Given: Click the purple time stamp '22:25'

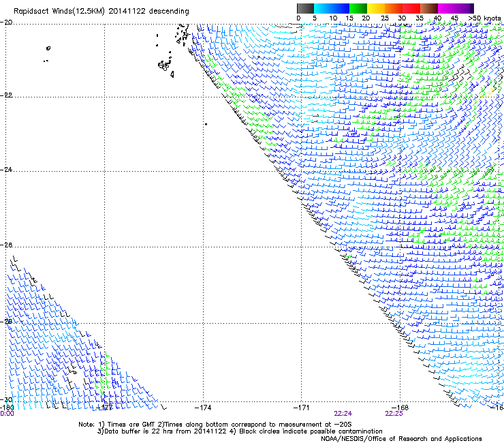Looking at the screenshot, I should (394, 414).
